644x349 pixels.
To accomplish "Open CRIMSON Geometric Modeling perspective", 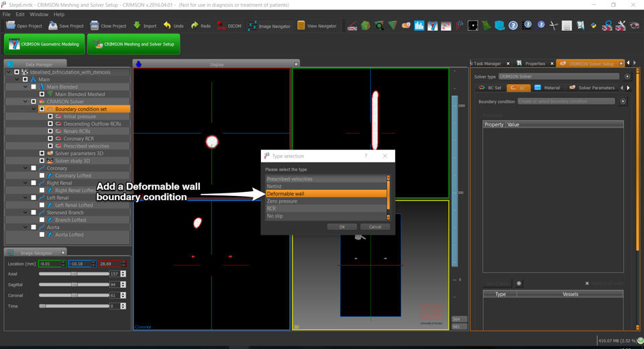I will [44, 44].
